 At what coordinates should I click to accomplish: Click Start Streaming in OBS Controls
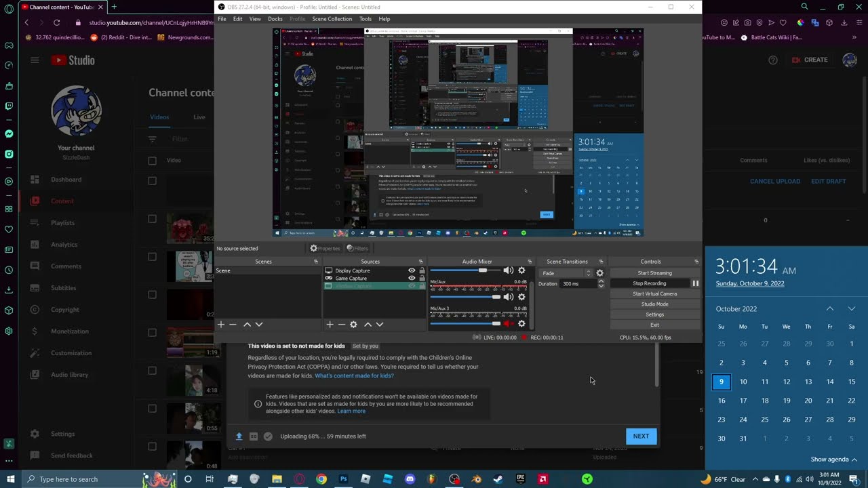pyautogui.click(x=654, y=273)
